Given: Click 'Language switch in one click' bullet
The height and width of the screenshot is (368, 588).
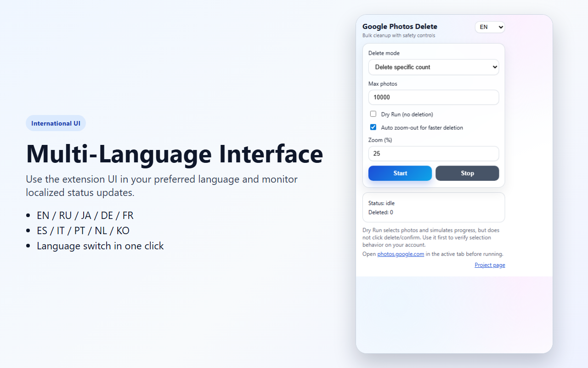Looking at the screenshot, I should [x=100, y=246].
